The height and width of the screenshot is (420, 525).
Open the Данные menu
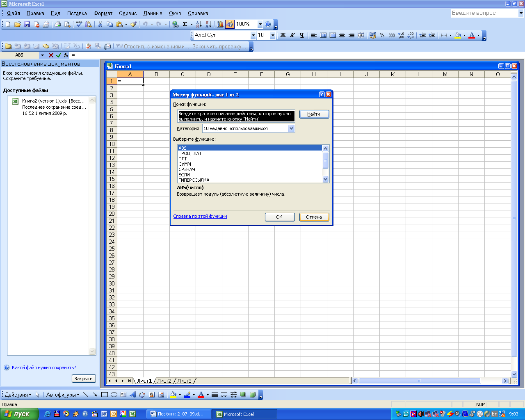tap(153, 13)
